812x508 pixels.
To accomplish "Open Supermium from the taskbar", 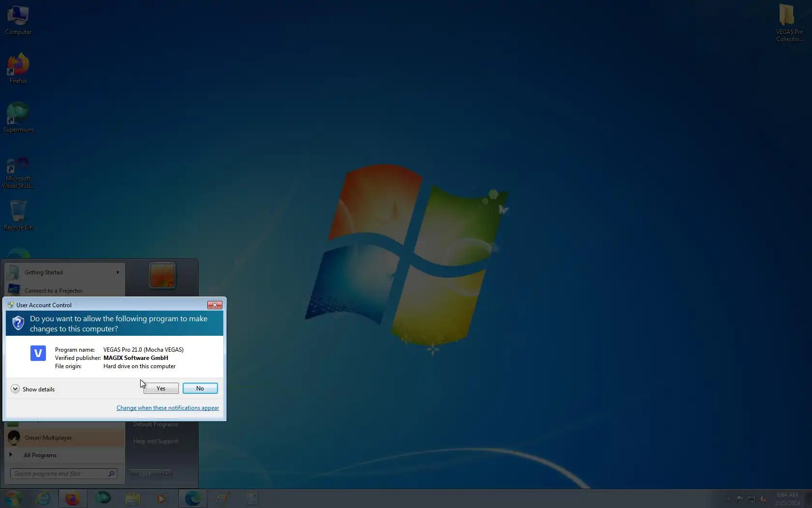I will (x=103, y=498).
